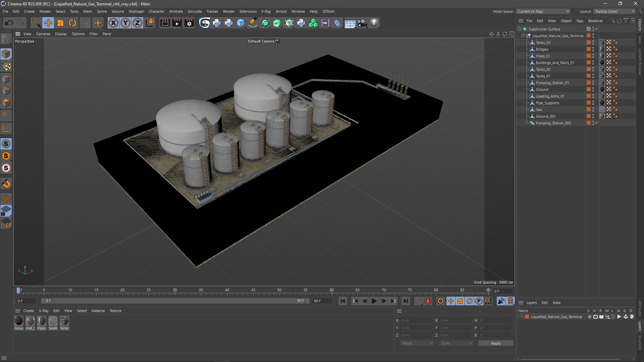Select the Tanks_03 object
644x362 pixels.
point(543,43)
